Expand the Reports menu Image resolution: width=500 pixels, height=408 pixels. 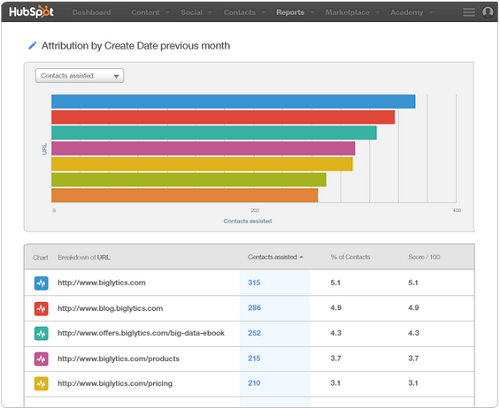point(295,12)
